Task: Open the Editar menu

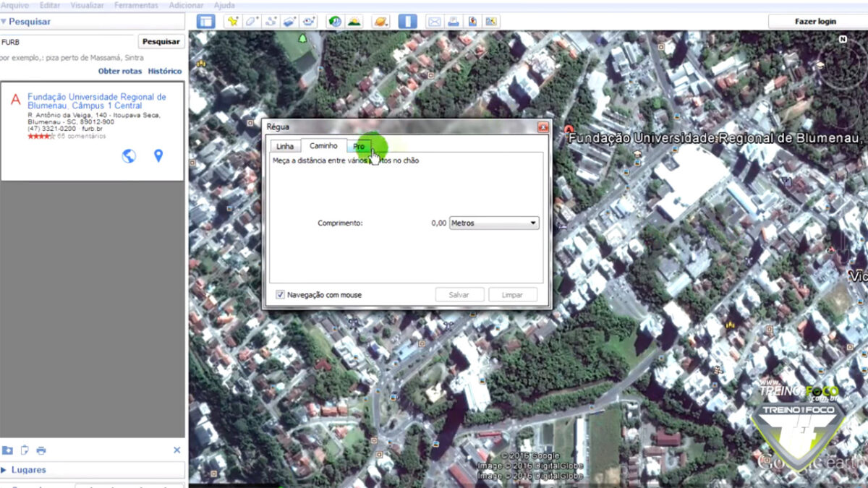Action: point(50,5)
